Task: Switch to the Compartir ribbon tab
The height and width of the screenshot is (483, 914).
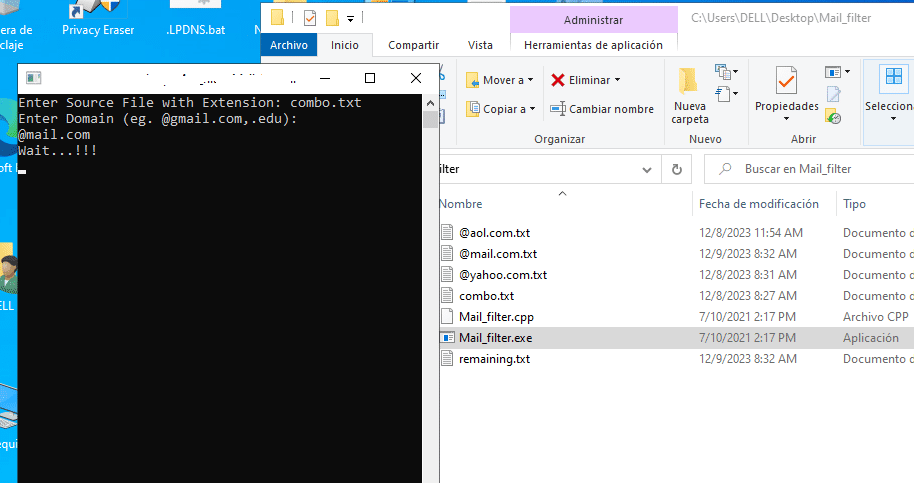Action: click(413, 45)
